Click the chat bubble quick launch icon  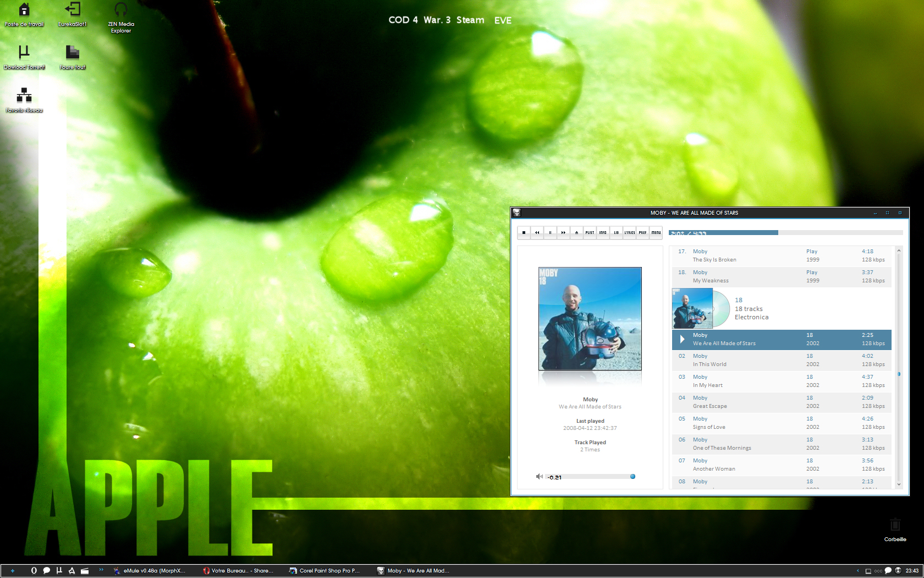(47, 571)
